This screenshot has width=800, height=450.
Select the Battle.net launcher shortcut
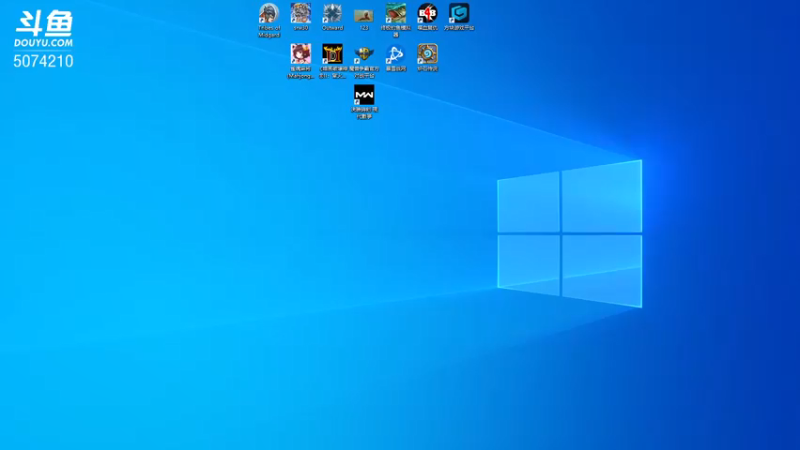coord(395,58)
